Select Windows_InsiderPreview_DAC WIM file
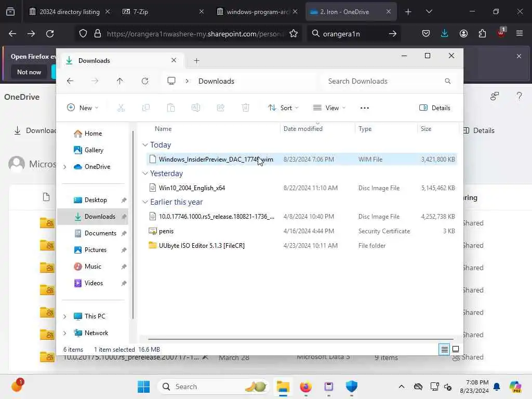 click(x=302, y=159)
